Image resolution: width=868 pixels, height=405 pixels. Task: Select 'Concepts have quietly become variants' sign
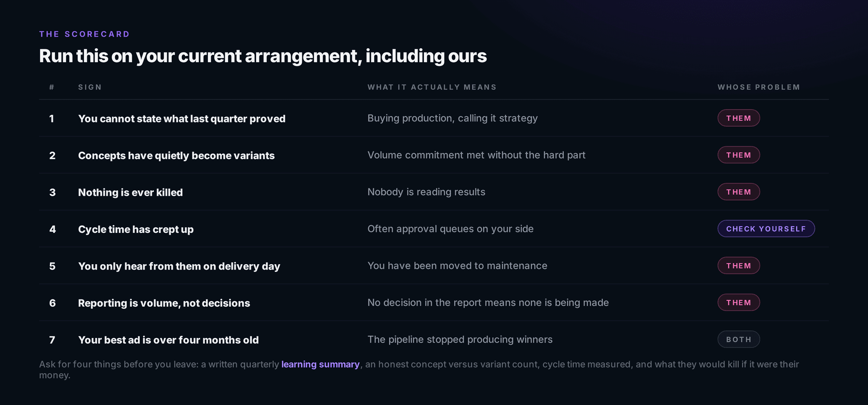point(176,155)
